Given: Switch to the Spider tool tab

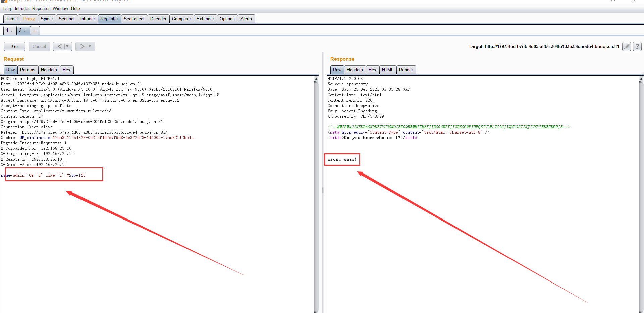Looking at the screenshot, I should [x=47, y=19].
